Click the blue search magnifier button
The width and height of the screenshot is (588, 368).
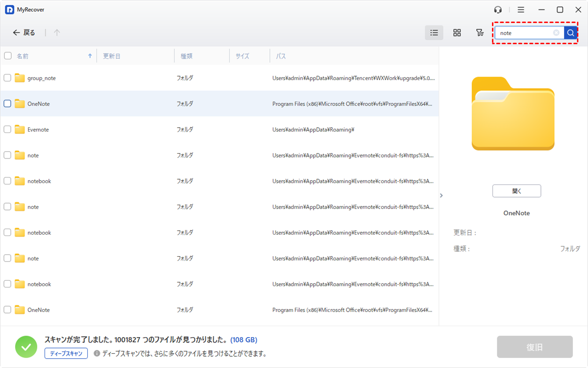(x=570, y=33)
